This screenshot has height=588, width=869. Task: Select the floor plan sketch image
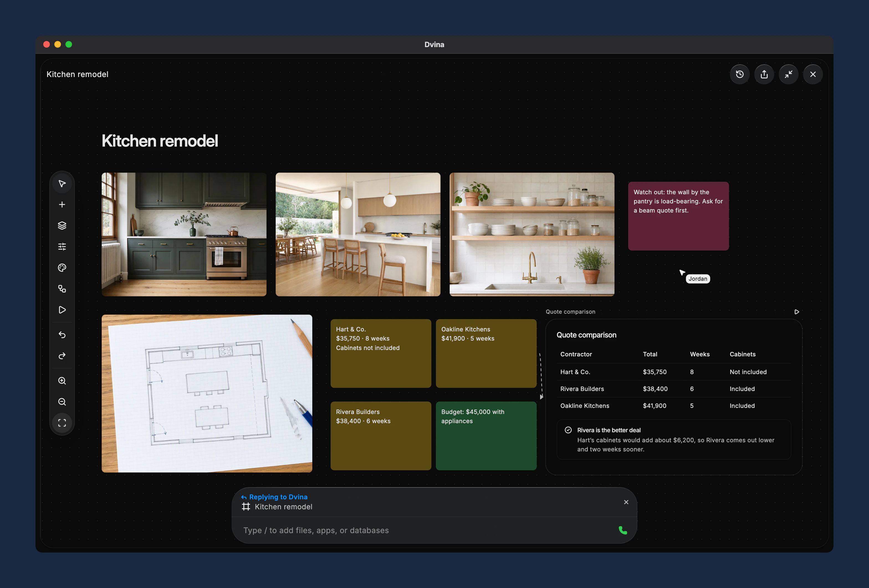pyautogui.click(x=207, y=394)
